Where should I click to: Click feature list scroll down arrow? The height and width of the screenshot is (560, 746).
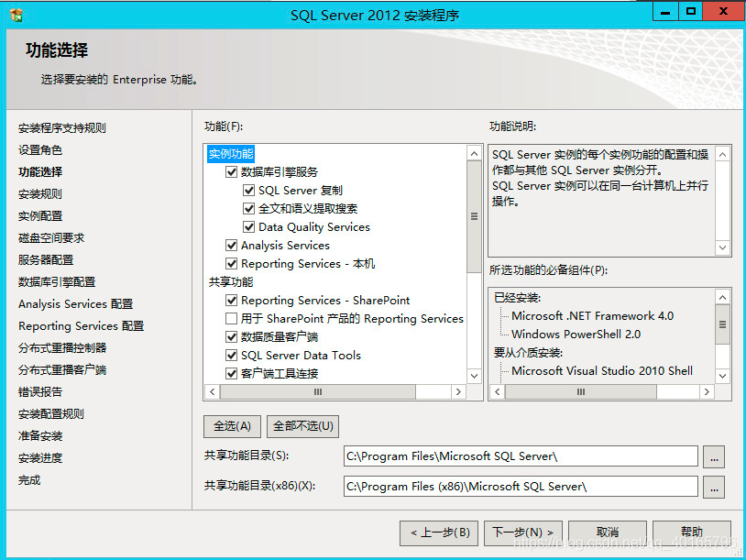click(x=474, y=376)
